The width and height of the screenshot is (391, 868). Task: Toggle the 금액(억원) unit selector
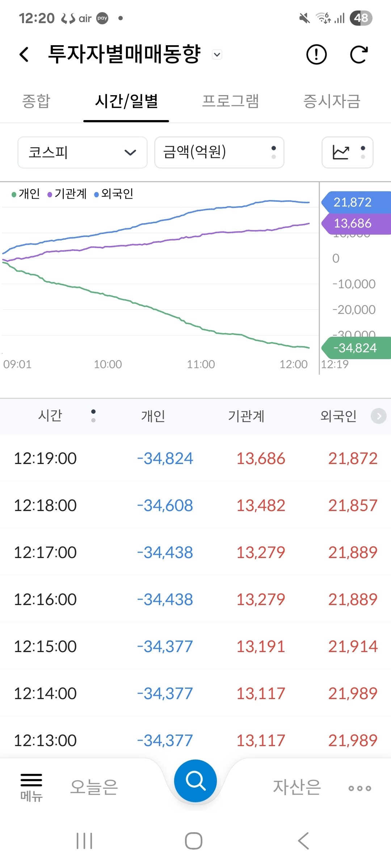point(219,152)
